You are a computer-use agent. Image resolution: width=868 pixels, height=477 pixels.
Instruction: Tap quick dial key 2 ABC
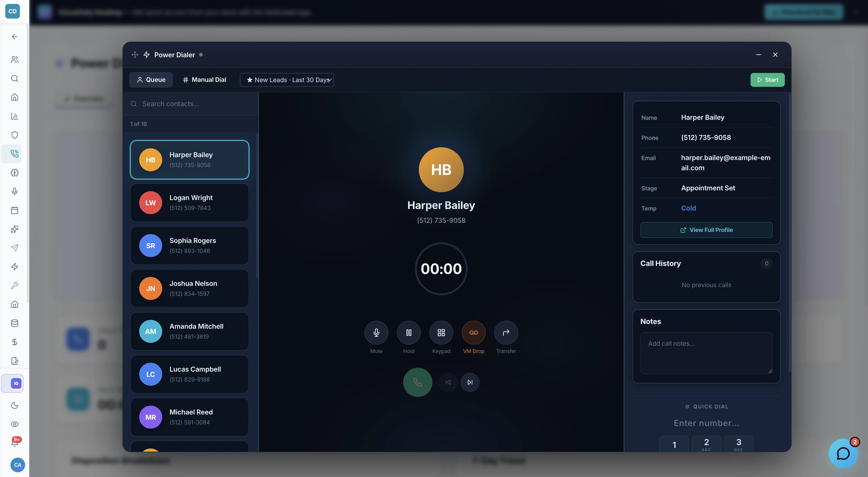pos(706,444)
